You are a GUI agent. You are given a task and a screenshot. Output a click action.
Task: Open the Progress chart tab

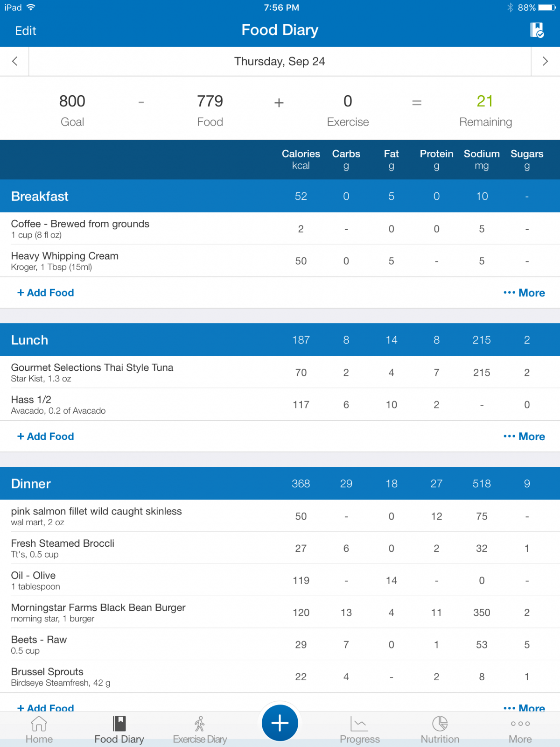click(360, 730)
